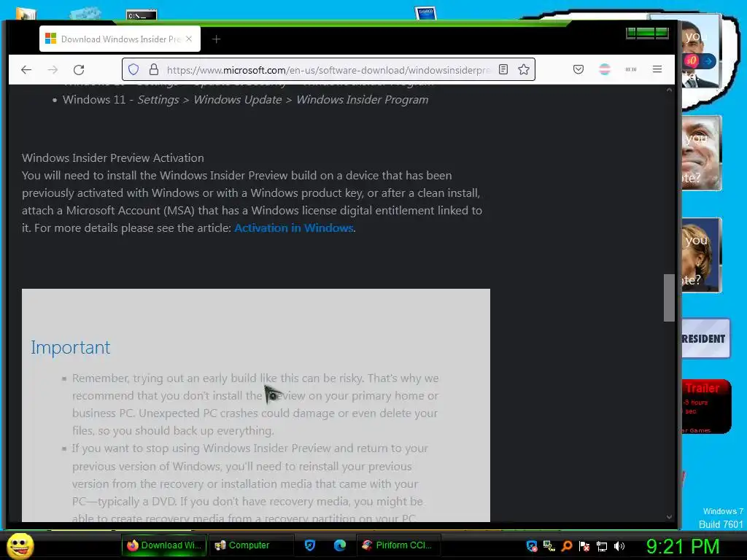The image size is (747, 560).
Task: Click the red Trailer gadget on desktop
Action: click(x=706, y=406)
